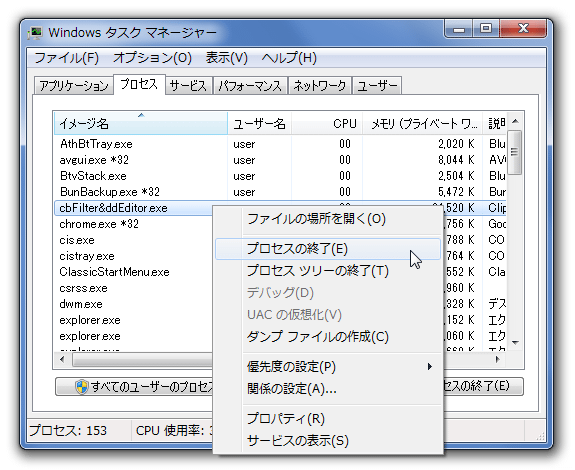Choose ダンプ ファイルの作成(C) in context menu
This screenshot has height=470, width=575.
click(328, 337)
